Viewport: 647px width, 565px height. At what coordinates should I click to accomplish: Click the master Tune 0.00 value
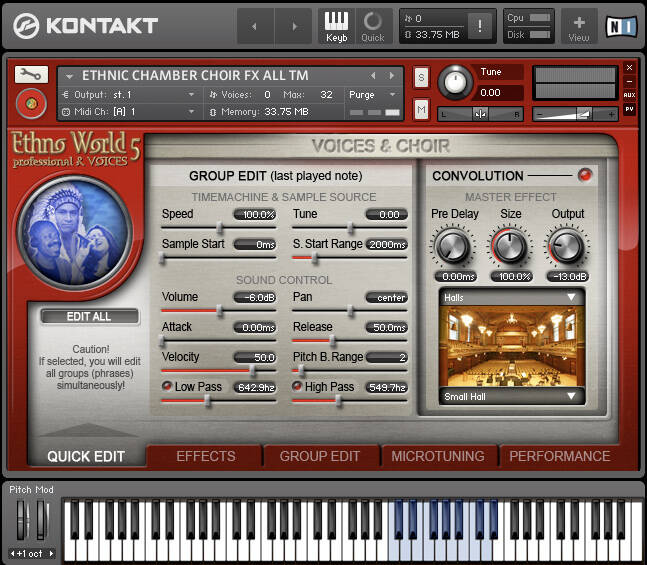501,92
